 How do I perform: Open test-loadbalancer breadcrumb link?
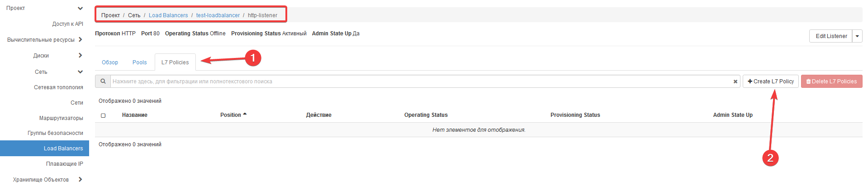[218, 15]
